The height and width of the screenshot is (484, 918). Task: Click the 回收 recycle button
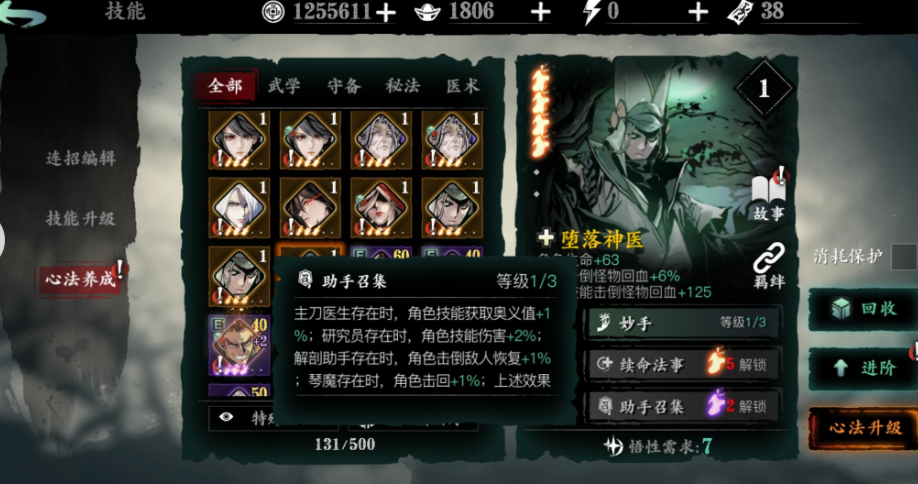coord(864,309)
